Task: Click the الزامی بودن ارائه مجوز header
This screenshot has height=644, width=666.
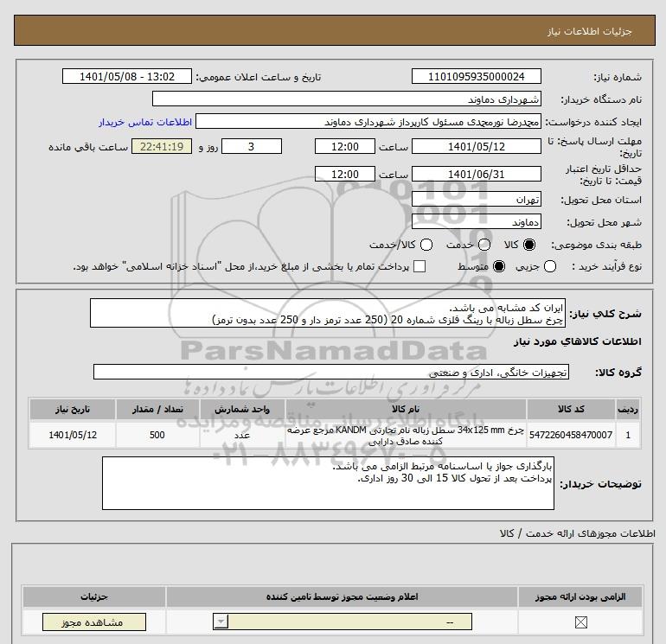Action: pyautogui.click(x=580, y=596)
